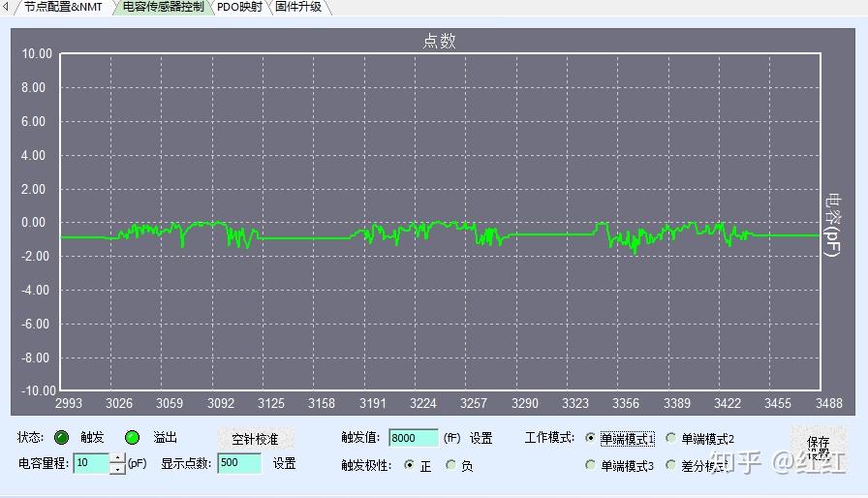Viewport: 868px width, 498px height.
Task: Click 设置 next to 触发值
Action: coord(481,438)
